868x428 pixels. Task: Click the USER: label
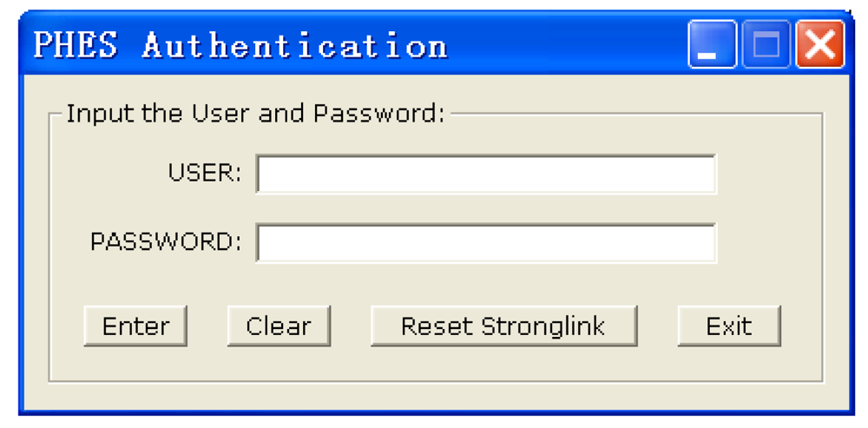[x=205, y=173]
